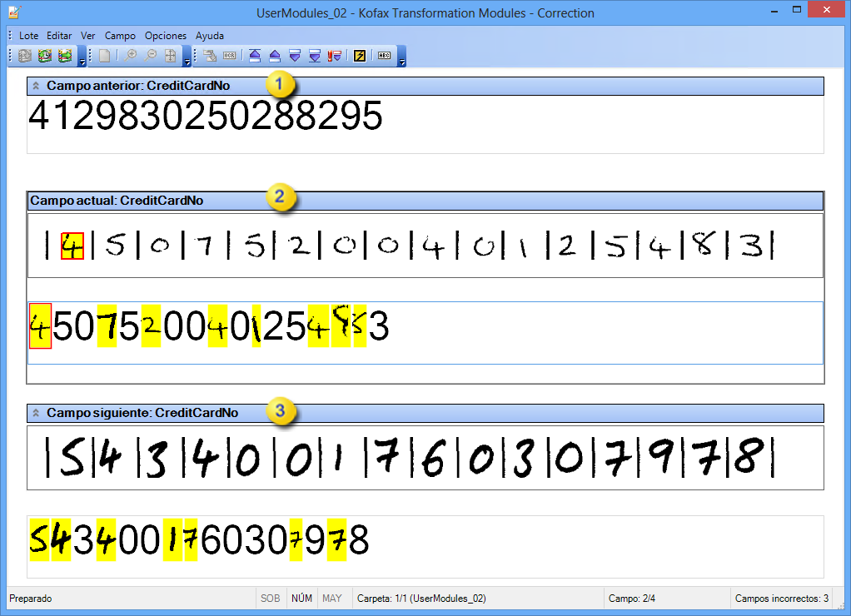Open the ABC spell check tool
Image resolution: width=851 pixels, height=616 pixels.
[x=384, y=56]
